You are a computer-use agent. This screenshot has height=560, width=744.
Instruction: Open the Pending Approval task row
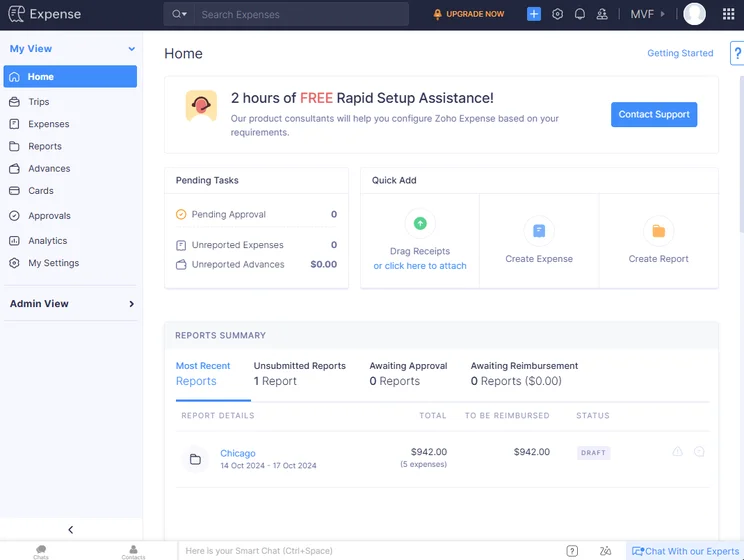click(x=256, y=215)
